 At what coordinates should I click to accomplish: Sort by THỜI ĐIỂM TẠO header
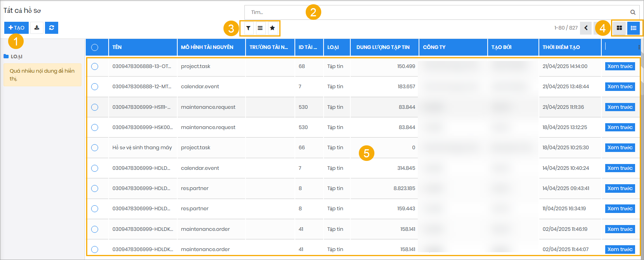click(570, 47)
